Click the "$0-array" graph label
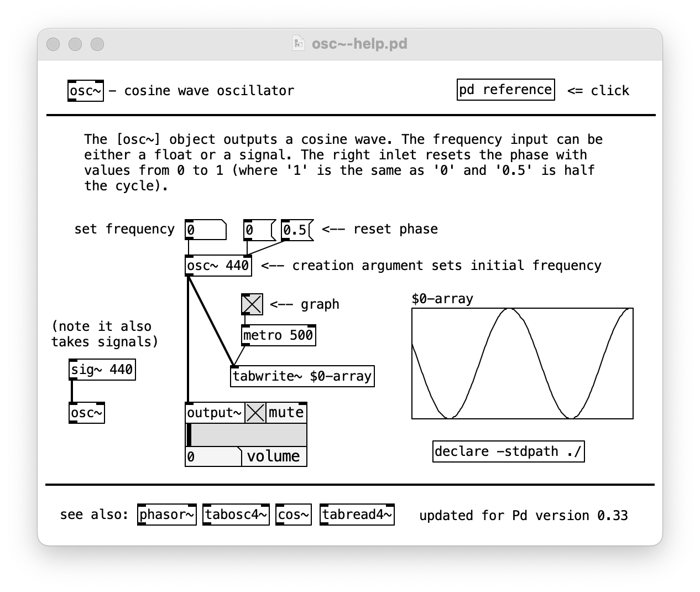The height and width of the screenshot is (592, 700). coord(442,299)
